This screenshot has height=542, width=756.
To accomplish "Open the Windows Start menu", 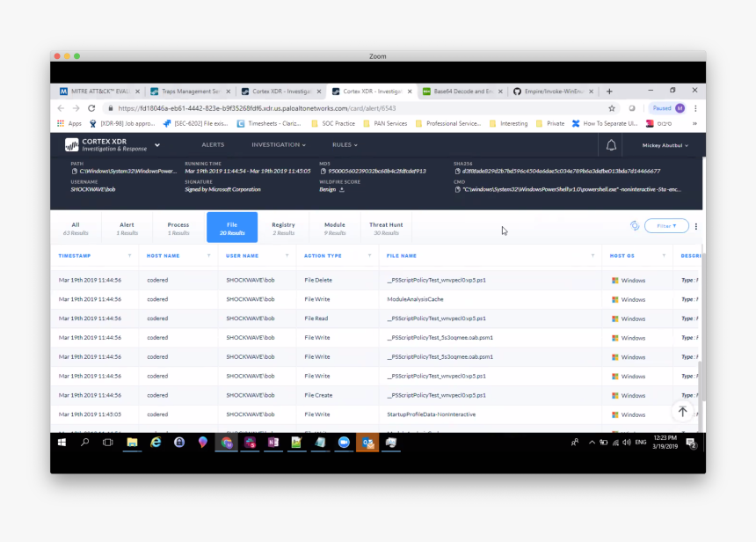I will (x=62, y=442).
